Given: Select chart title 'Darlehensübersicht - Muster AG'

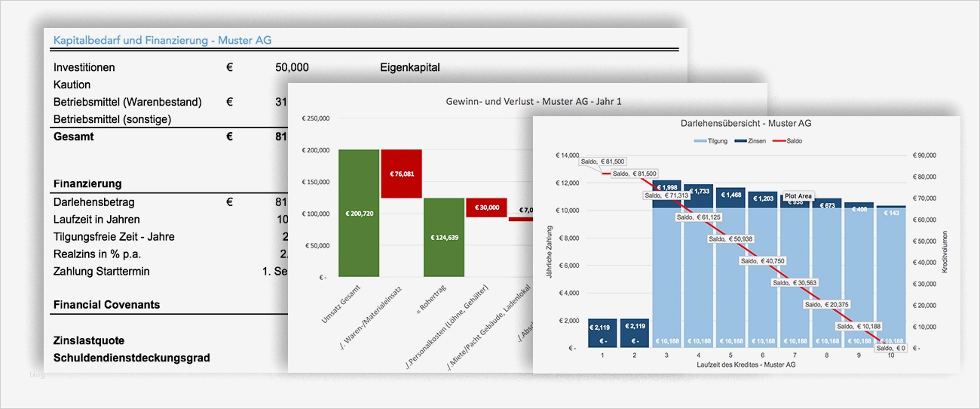Looking at the screenshot, I should click(x=746, y=123).
